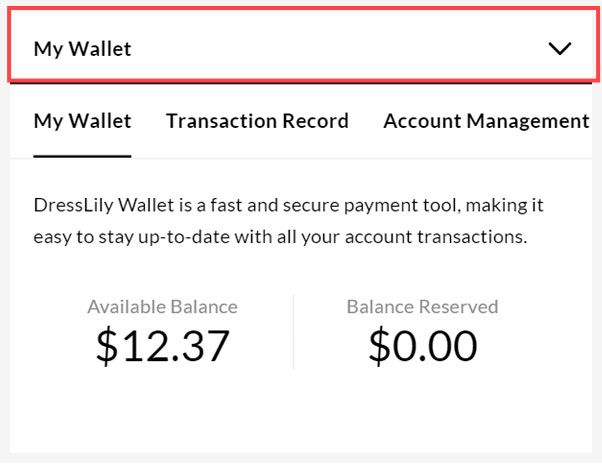Expand the My Wallet chevron arrow

point(560,48)
